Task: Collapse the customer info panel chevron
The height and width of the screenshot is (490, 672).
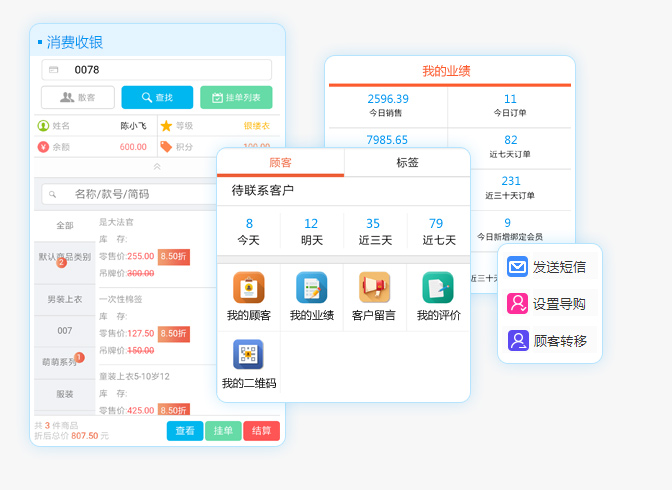Action: tap(156, 166)
